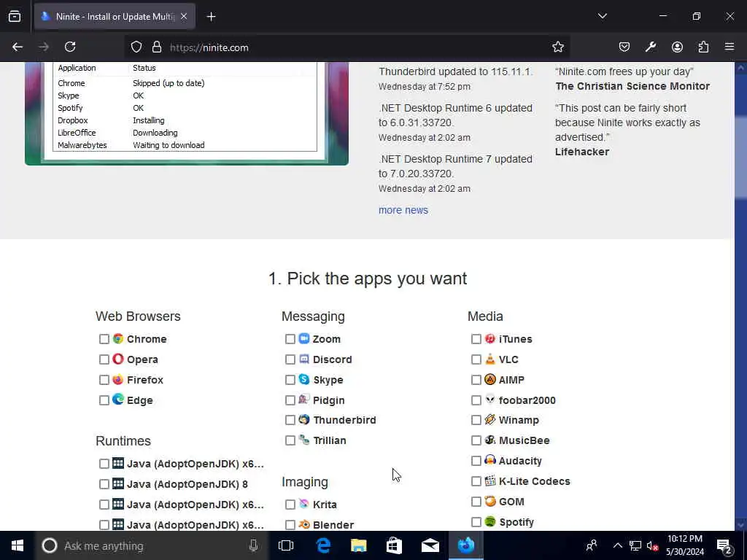The width and height of the screenshot is (747, 560).
Task: Expand the system tray hidden icons chevron
Action: click(x=617, y=545)
